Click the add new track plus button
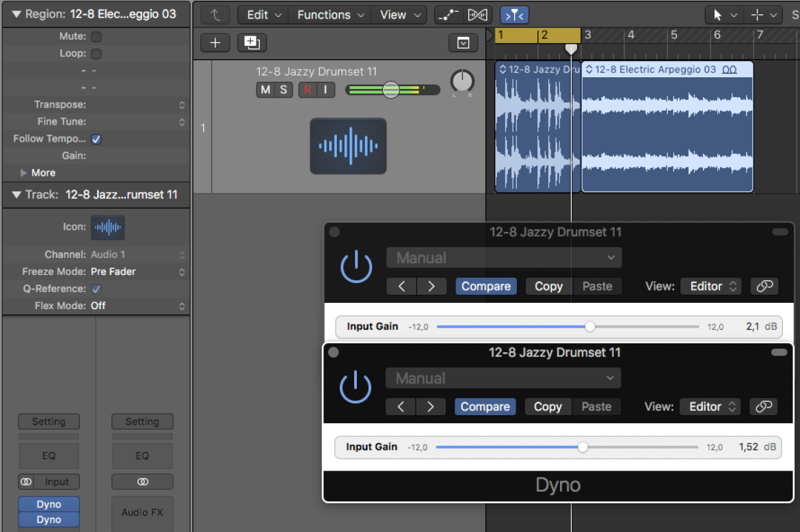This screenshot has width=800, height=532. click(215, 43)
